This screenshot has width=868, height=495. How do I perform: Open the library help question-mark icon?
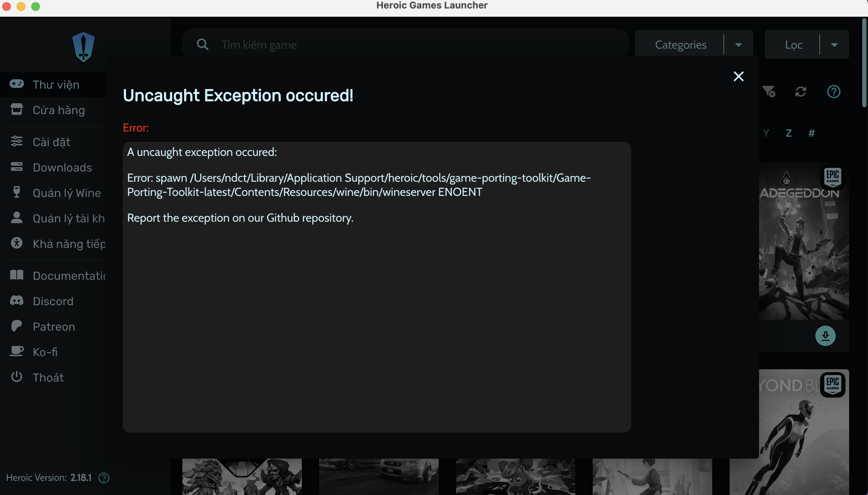[833, 92]
